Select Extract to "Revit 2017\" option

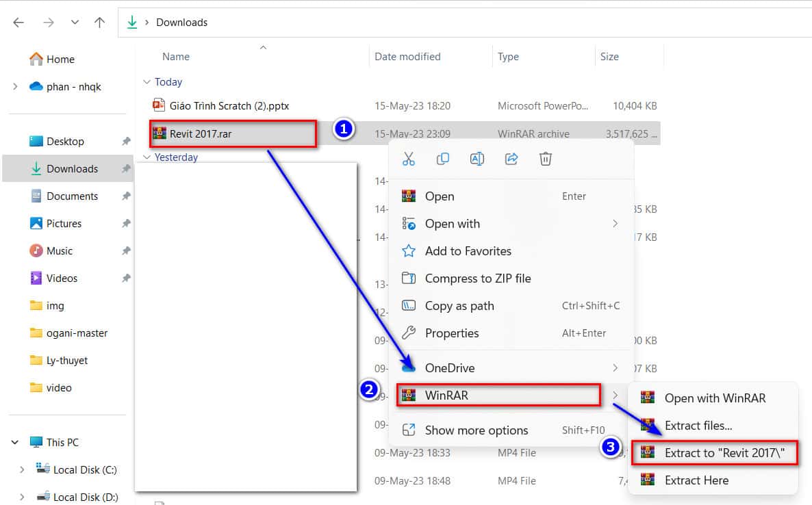click(715, 453)
